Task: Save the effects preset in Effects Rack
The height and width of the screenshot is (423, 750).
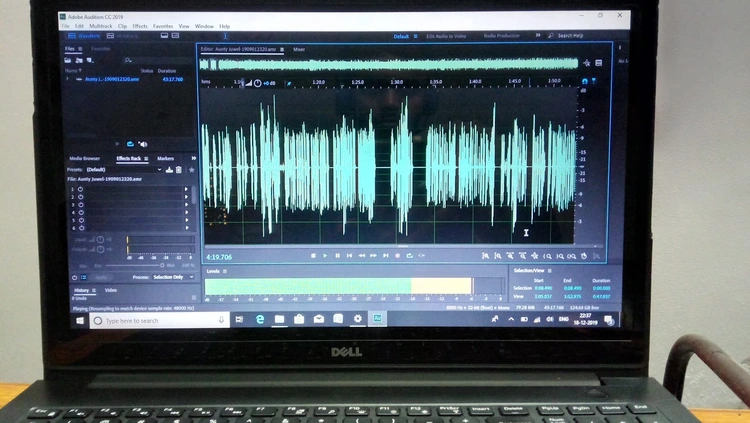Action: [x=170, y=170]
